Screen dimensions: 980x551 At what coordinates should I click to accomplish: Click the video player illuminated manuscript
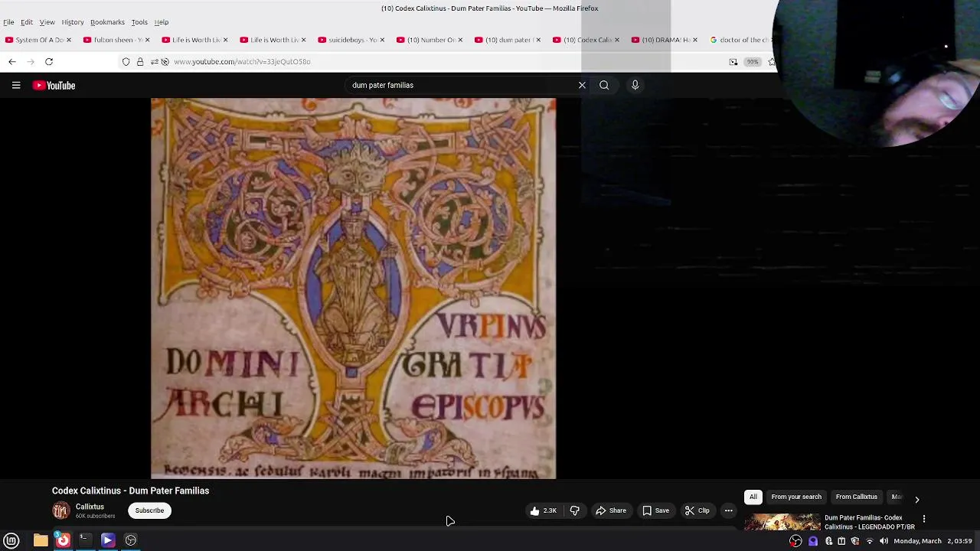[354, 288]
